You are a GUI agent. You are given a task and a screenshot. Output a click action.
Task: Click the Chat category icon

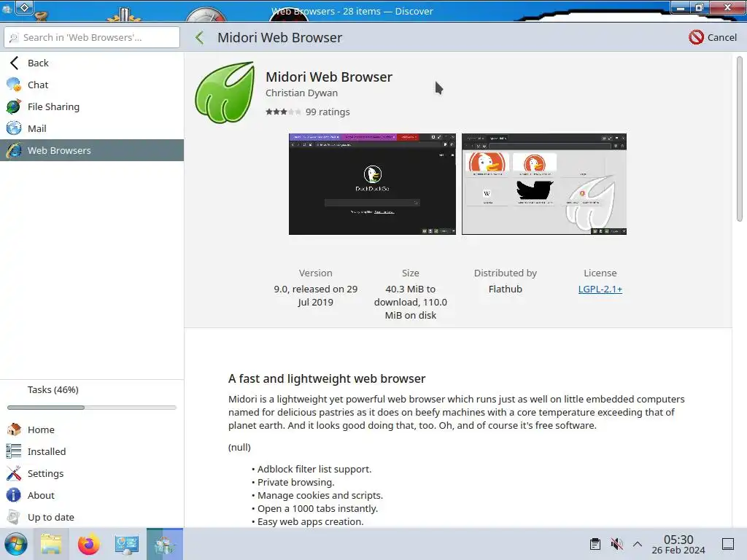(14, 85)
